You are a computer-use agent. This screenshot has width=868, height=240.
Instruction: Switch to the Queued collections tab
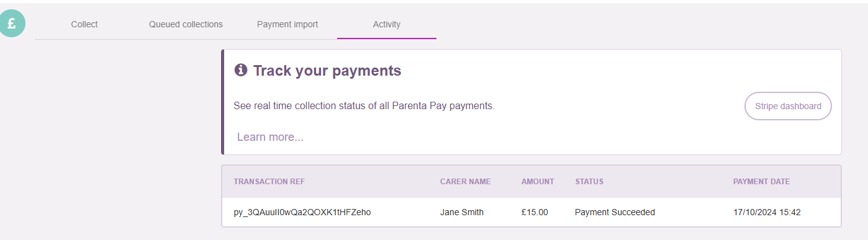coord(186,24)
